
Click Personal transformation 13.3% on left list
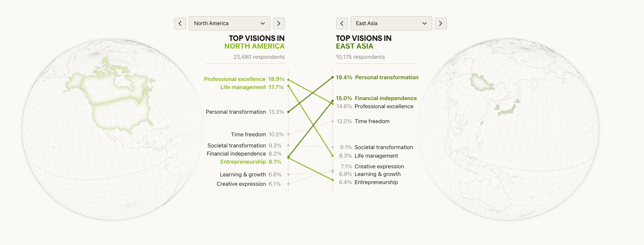point(244,112)
